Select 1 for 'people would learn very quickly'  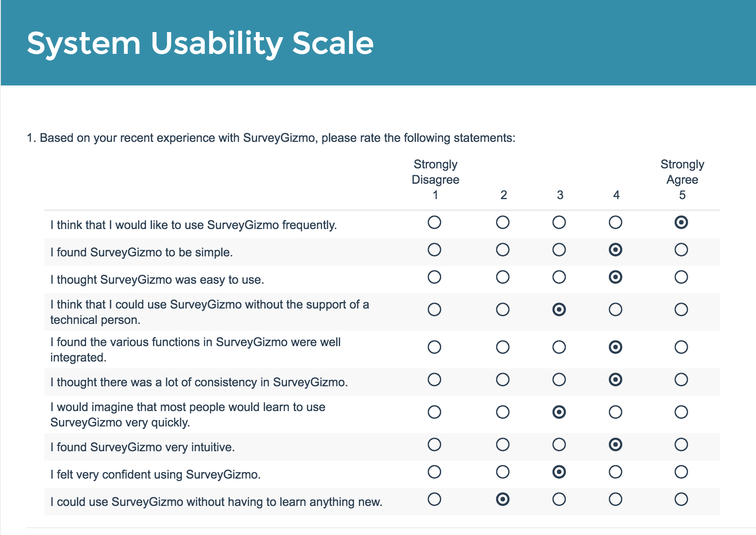coord(434,412)
